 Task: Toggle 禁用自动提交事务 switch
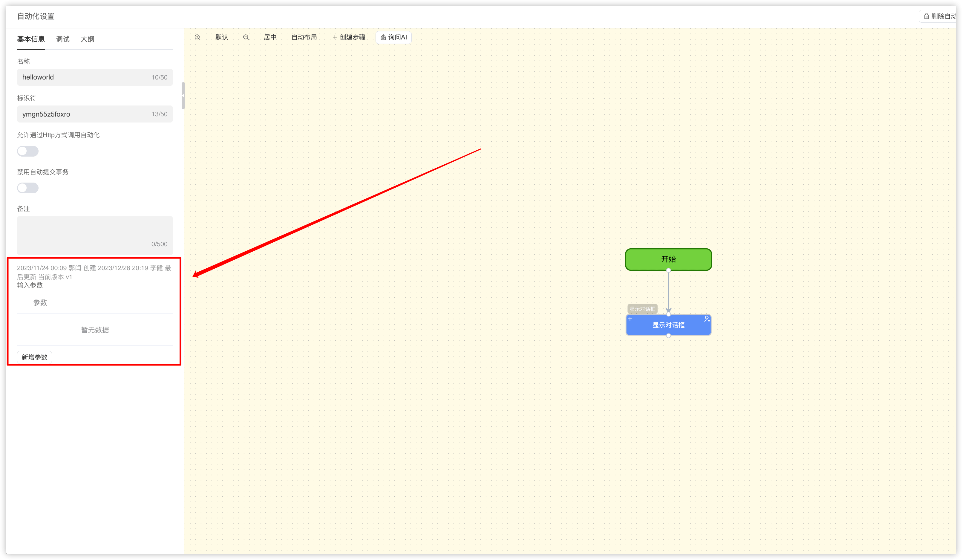[x=28, y=188]
